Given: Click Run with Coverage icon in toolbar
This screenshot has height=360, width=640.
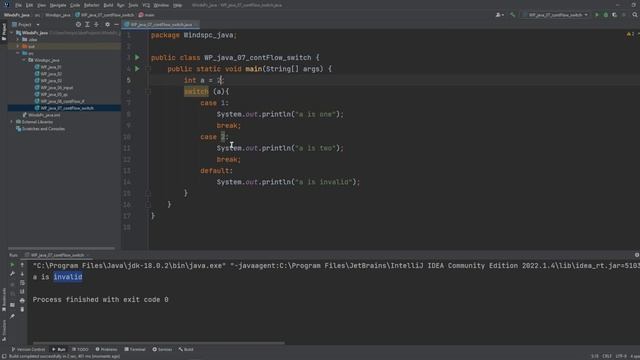Looking at the screenshot, I should pos(615,15).
